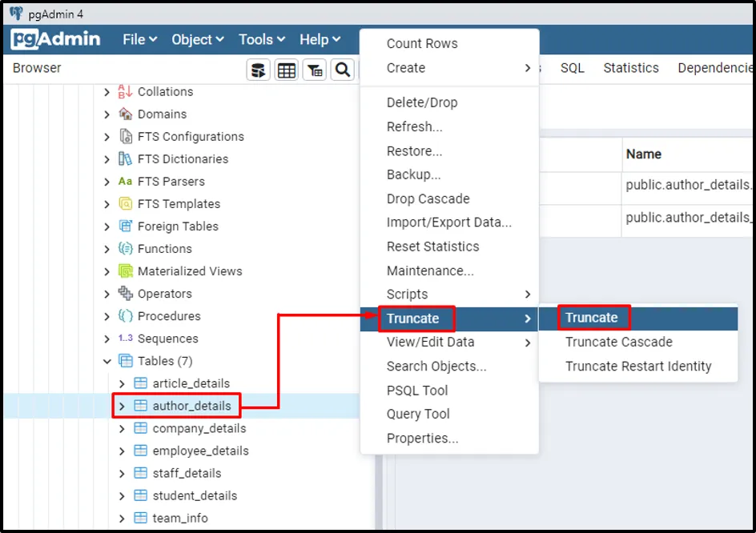Select employee_details table in tree
Viewport: 756px width, 533px height.
(200, 451)
